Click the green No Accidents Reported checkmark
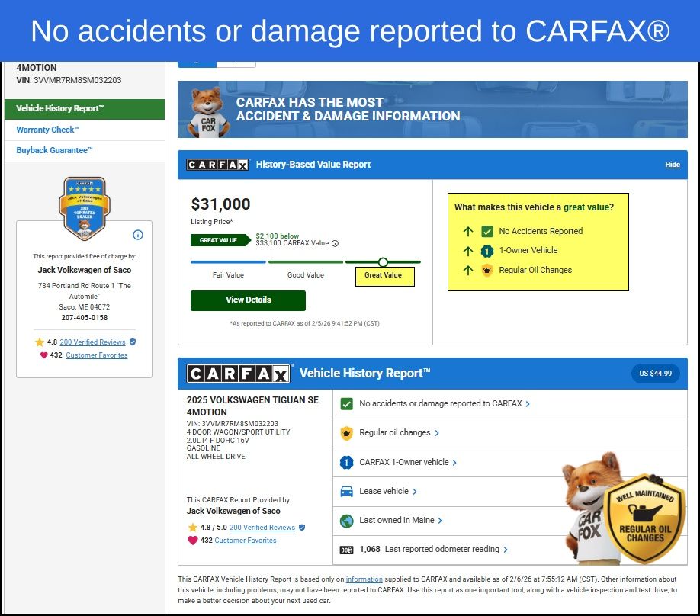 point(487,231)
